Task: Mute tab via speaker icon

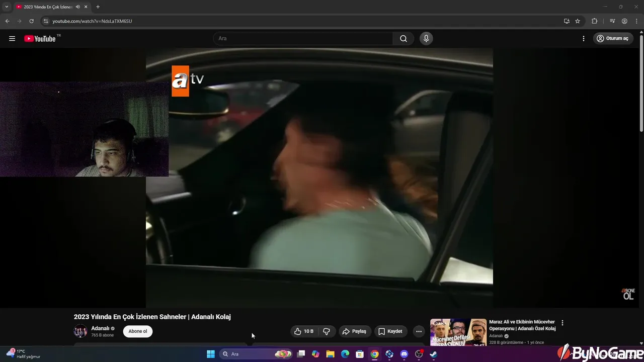Action: [77, 7]
